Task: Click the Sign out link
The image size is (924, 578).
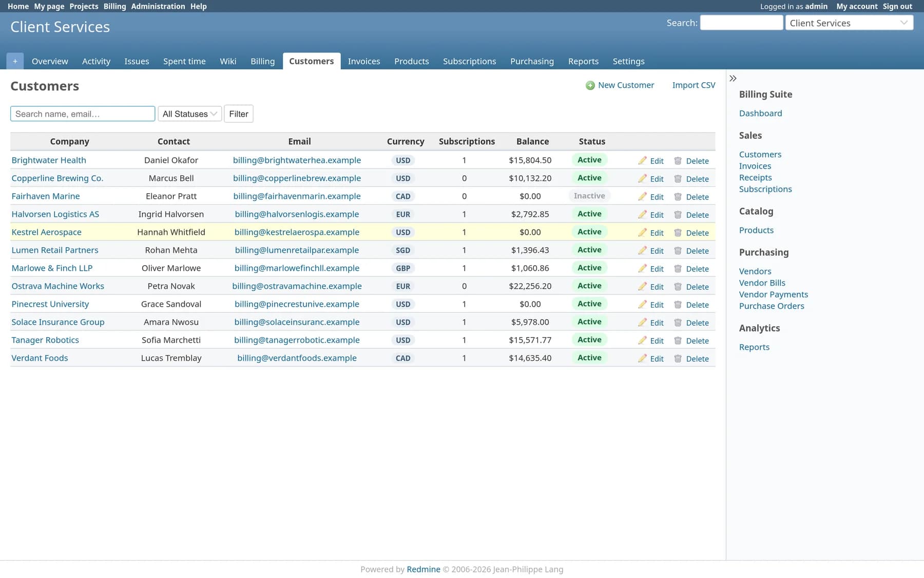Action: pyautogui.click(x=897, y=6)
